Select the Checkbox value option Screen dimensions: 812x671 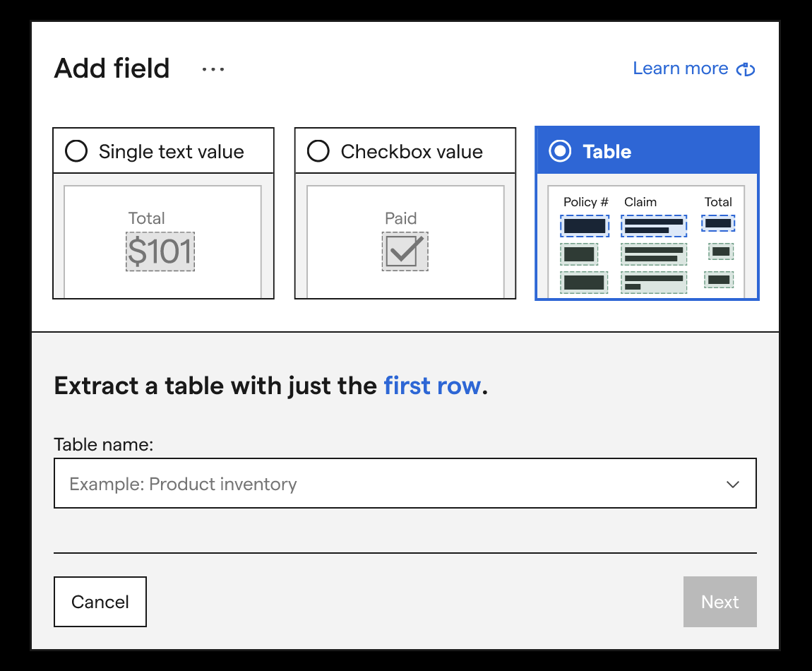tap(318, 150)
